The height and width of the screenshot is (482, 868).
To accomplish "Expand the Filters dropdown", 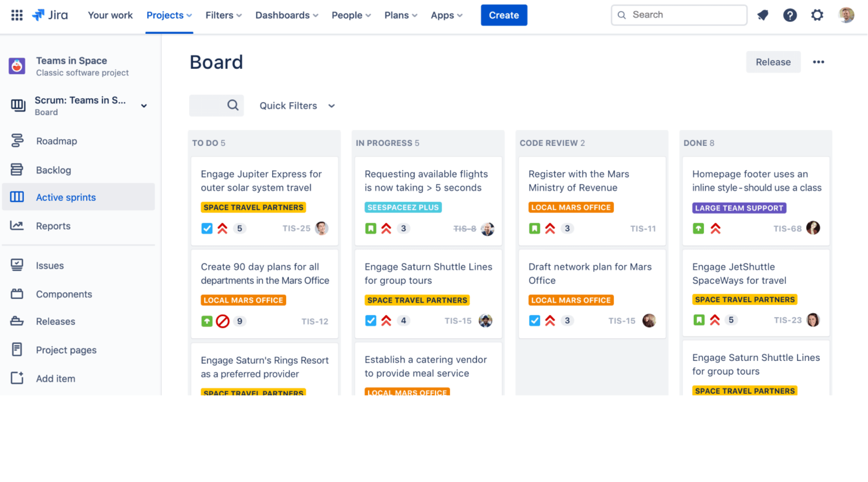I will click(223, 15).
